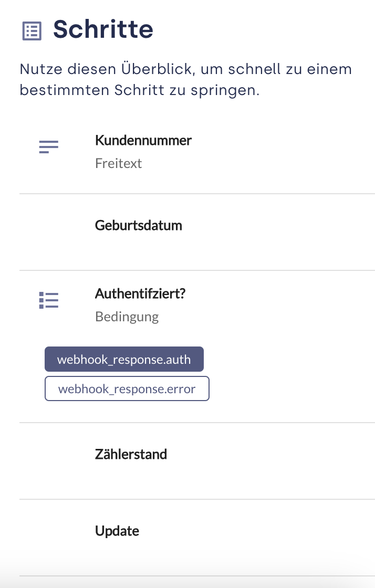Screen dimensions: 375x588
Task: Select the webhook_response.error condition tag
Action: pyautogui.click(x=127, y=388)
